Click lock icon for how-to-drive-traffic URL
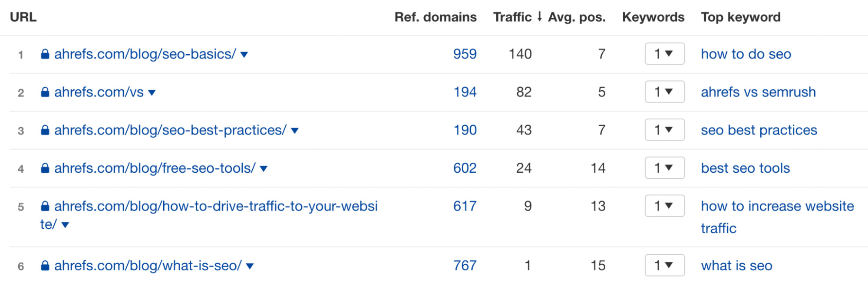The height and width of the screenshot is (289, 868). 45,207
